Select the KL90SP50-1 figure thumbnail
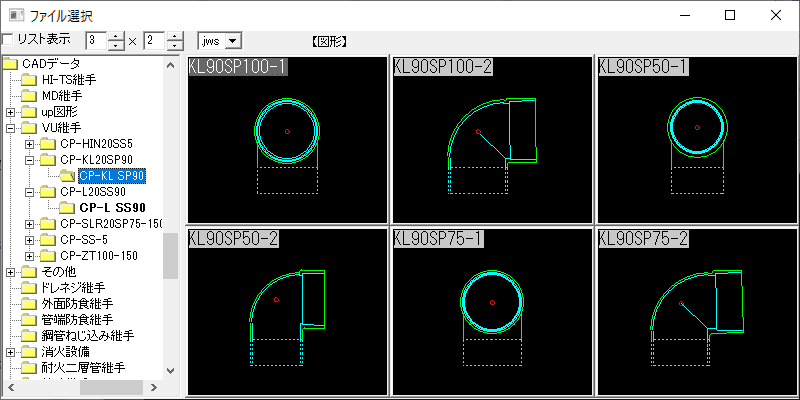 [697, 139]
